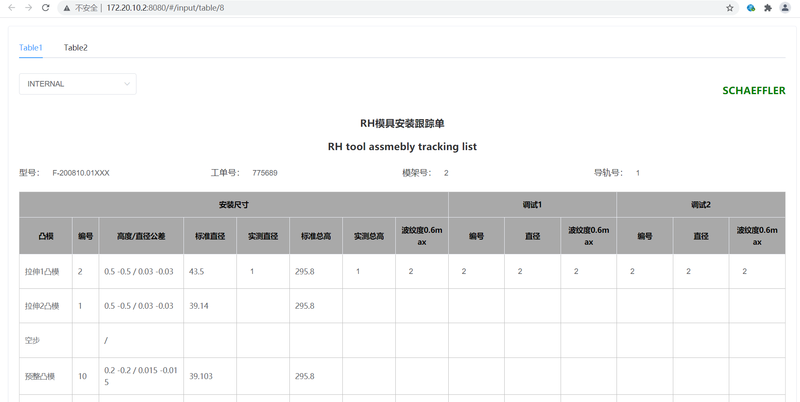Click the work order number 775689
Image resolution: width=800 pixels, height=402 pixels.
pos(265,173)
